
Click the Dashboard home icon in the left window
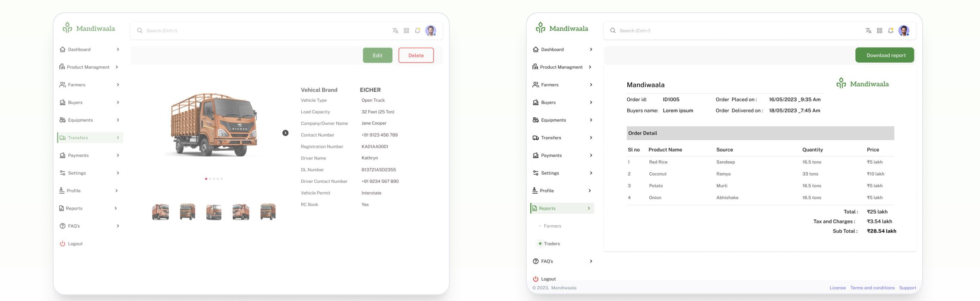[63, 49]
